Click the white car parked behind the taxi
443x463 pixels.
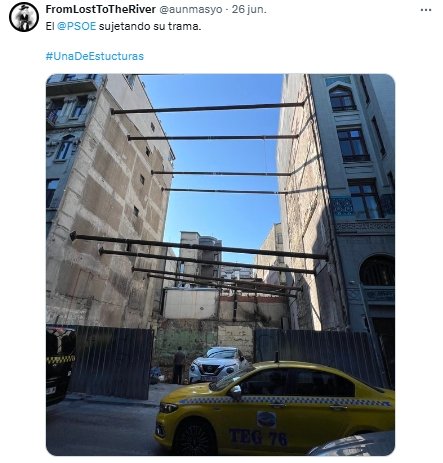(218, 365)
